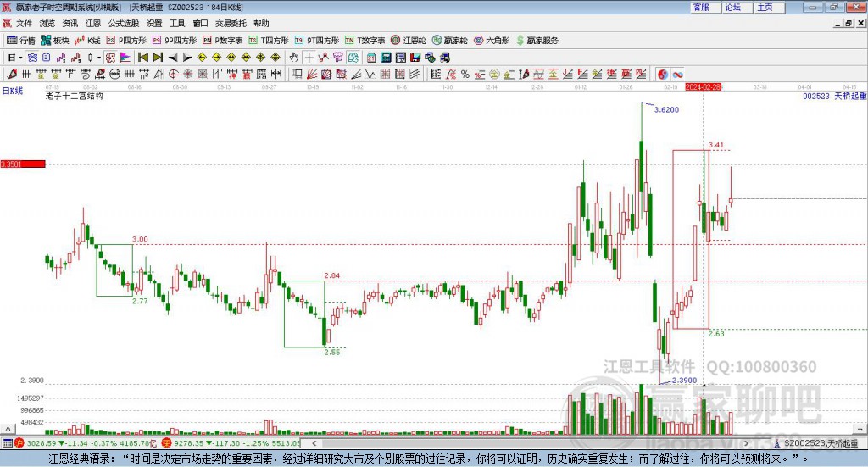Screen dimensions: 868x467
Task: Select the red target circle tool
Action: click(173, 74)
